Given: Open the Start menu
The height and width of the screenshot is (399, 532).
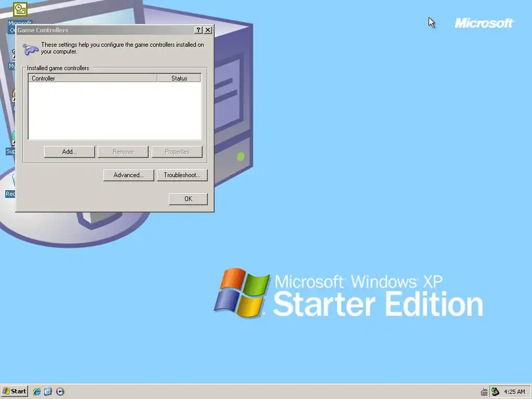Looking at the screenshot, I should [x=14, y=391].
